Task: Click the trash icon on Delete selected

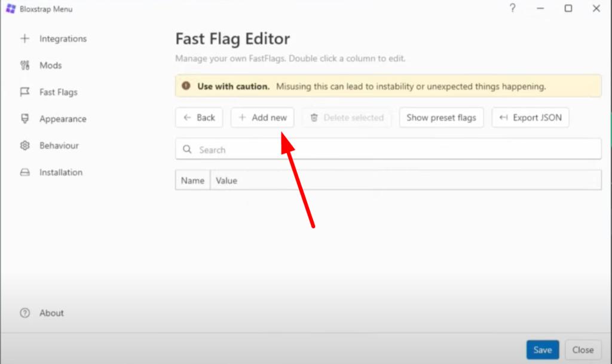Action: (314, 117)
